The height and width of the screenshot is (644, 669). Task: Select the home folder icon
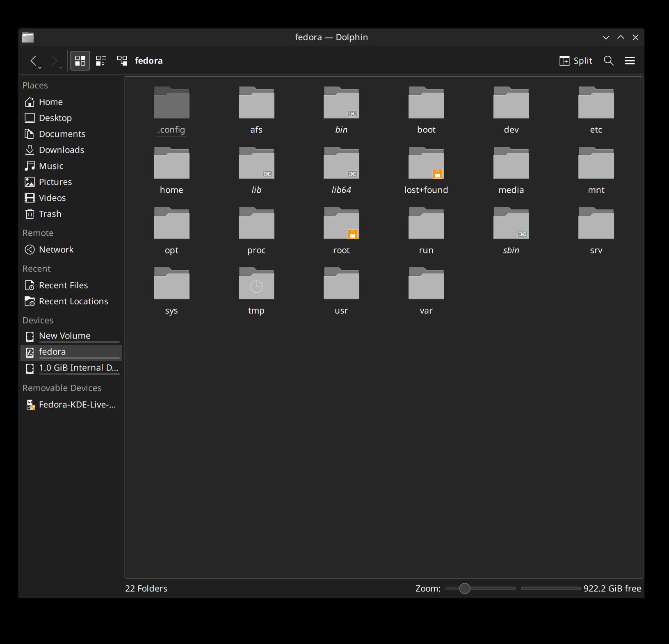pos(171,163)
